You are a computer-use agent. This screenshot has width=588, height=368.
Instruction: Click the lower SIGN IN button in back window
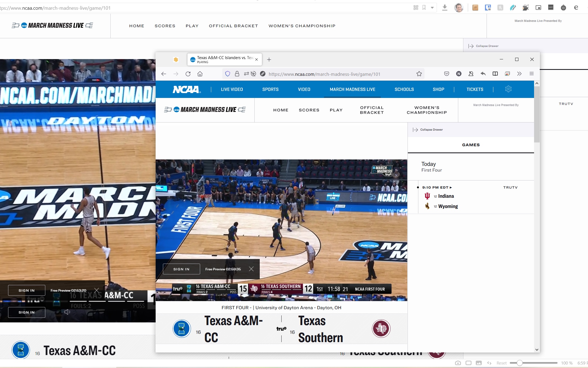(x=27, y=312)
